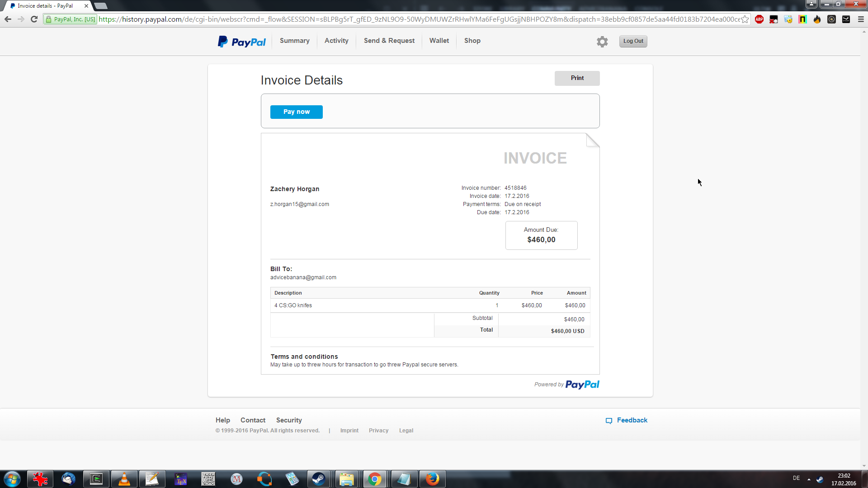Click the Print button
Screen dimensions: 868x488
pos(577,78)
